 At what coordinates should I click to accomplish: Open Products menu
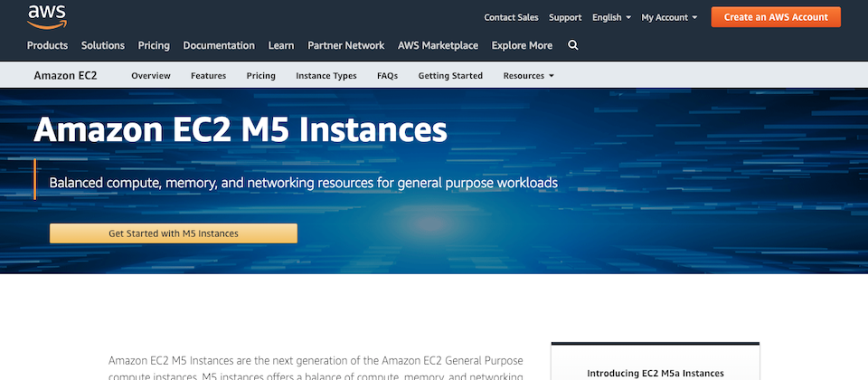tap(47, 45)
